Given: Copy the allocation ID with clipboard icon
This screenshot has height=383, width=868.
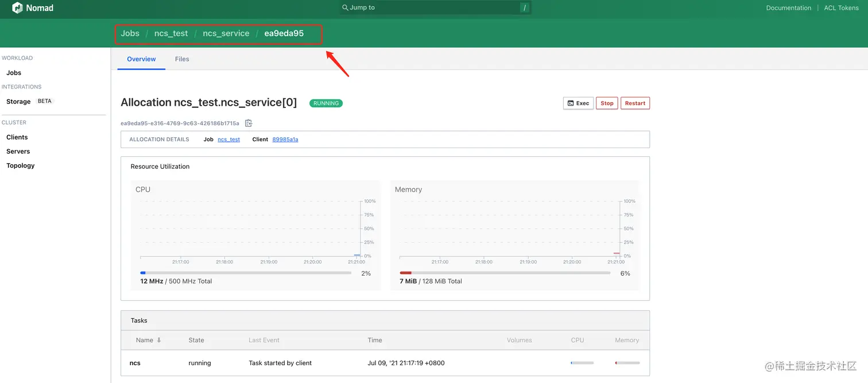Looking at the screenshot, I should [x=249, y=123].
